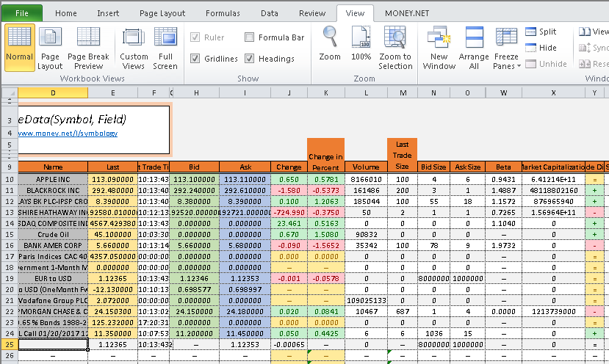Select the Crude Oil cell
609x364 pixels.
tap(53, 234)
